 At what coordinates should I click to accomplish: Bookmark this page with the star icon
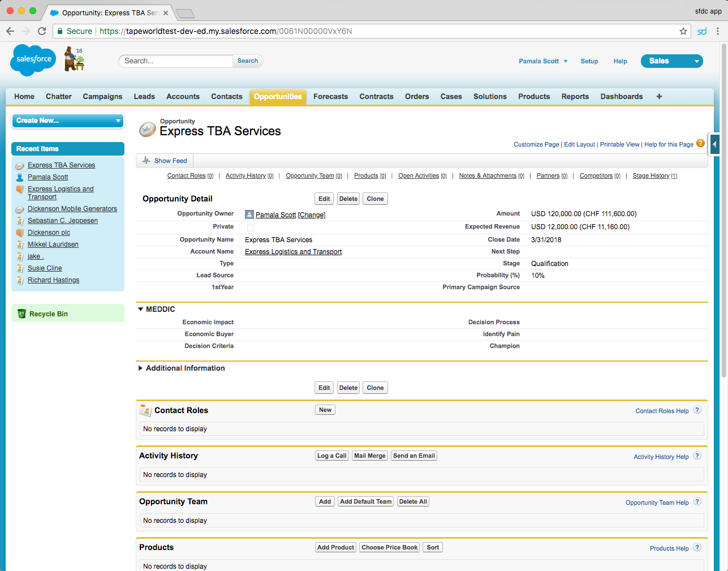[x=683, y=31]
